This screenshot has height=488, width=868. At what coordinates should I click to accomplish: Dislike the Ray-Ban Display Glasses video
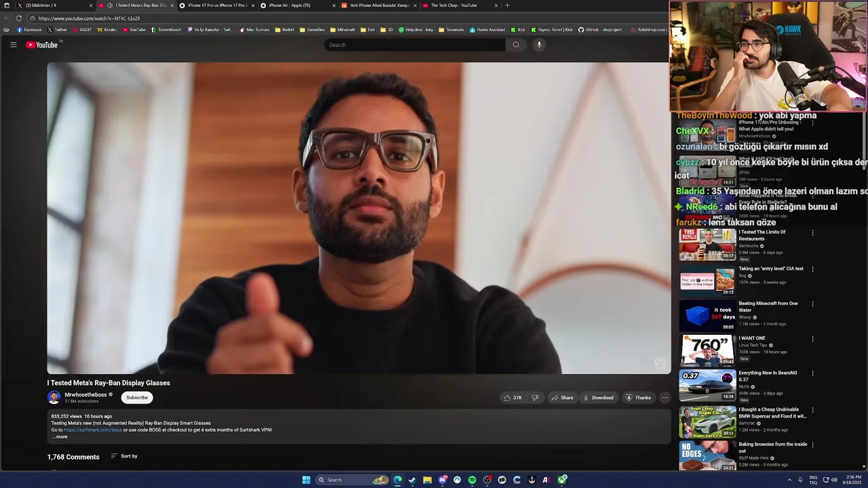tap(535, 398)
